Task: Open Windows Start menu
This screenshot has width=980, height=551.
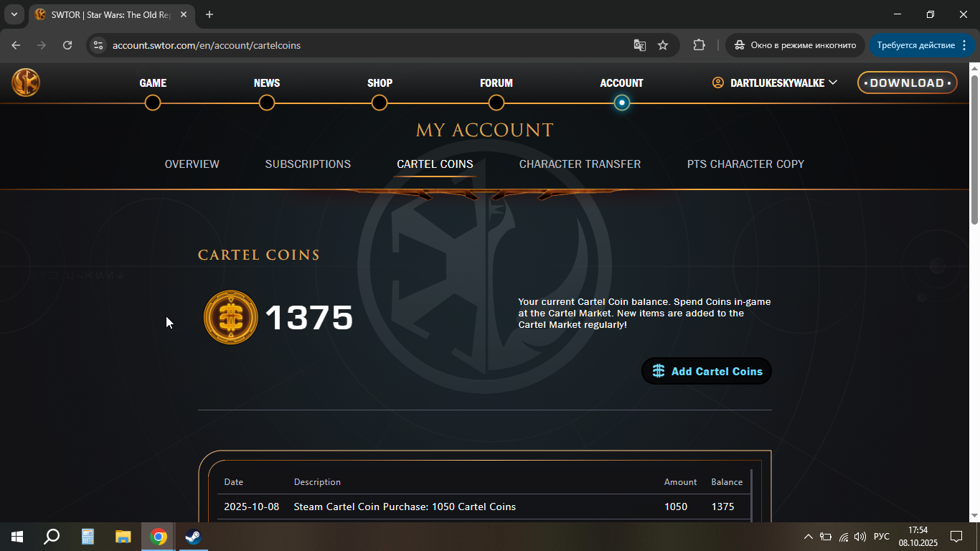Action: pos(17,537)
